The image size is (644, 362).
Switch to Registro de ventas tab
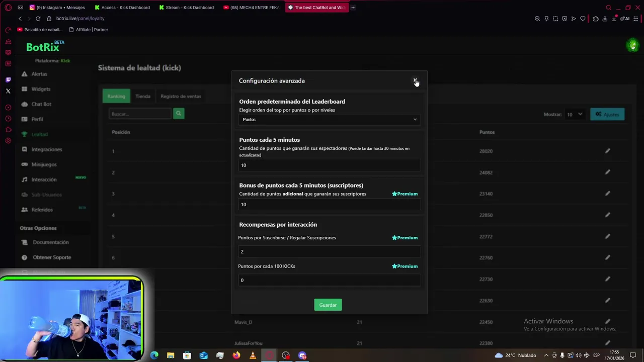tap(181, 96)
